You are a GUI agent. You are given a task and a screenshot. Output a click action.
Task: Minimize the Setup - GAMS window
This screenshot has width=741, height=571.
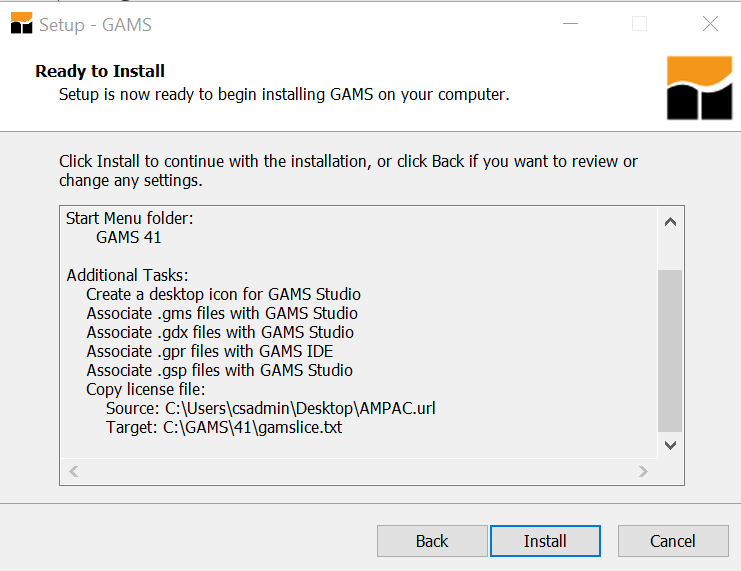[x=570, y=24]
